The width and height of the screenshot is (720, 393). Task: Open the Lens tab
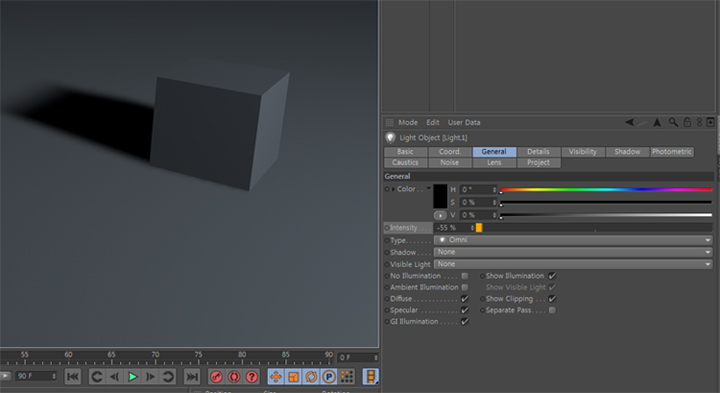[494, 163]
